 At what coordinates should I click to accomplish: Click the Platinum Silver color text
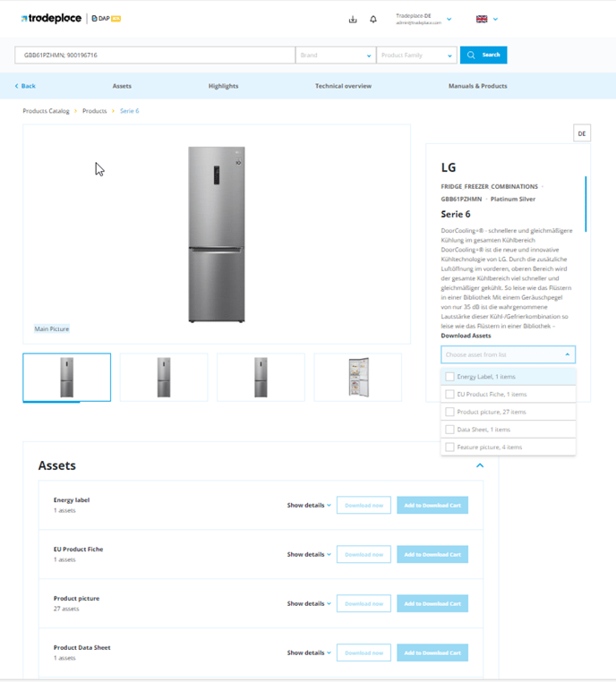[513, 199]
